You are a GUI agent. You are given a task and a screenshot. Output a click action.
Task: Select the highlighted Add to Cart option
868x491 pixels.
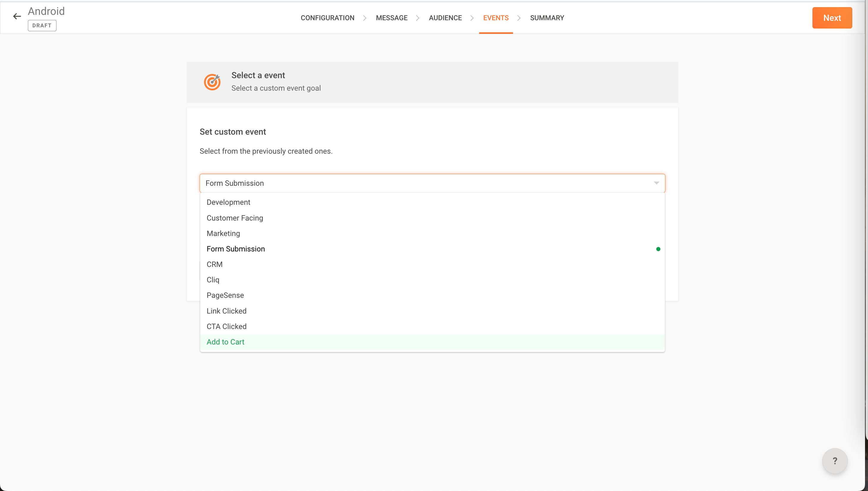225,342
